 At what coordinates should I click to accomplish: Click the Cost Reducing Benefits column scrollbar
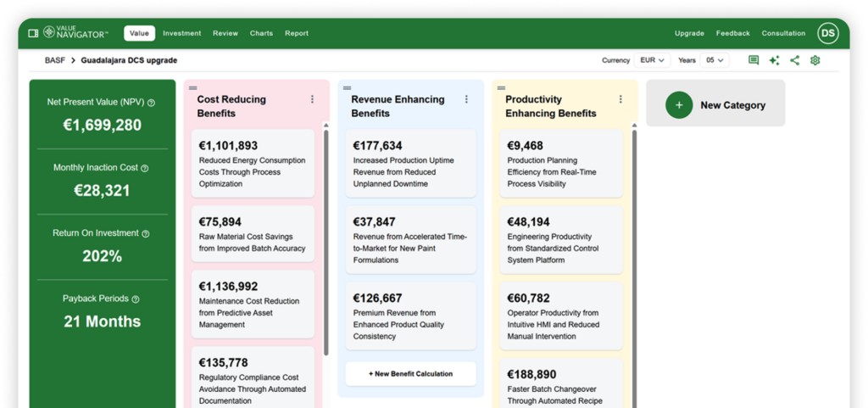[x=326, y=243]
